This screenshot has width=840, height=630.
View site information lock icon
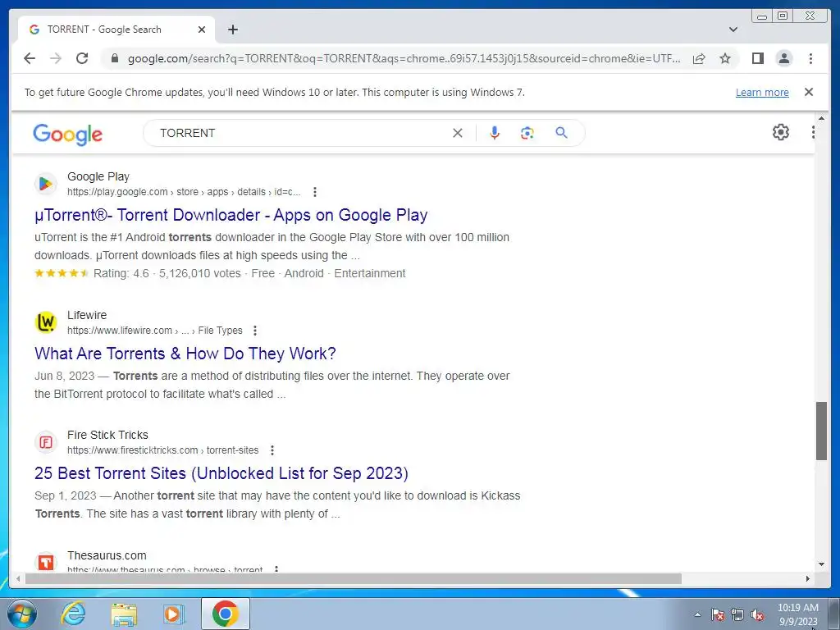[x=114, y=58]
